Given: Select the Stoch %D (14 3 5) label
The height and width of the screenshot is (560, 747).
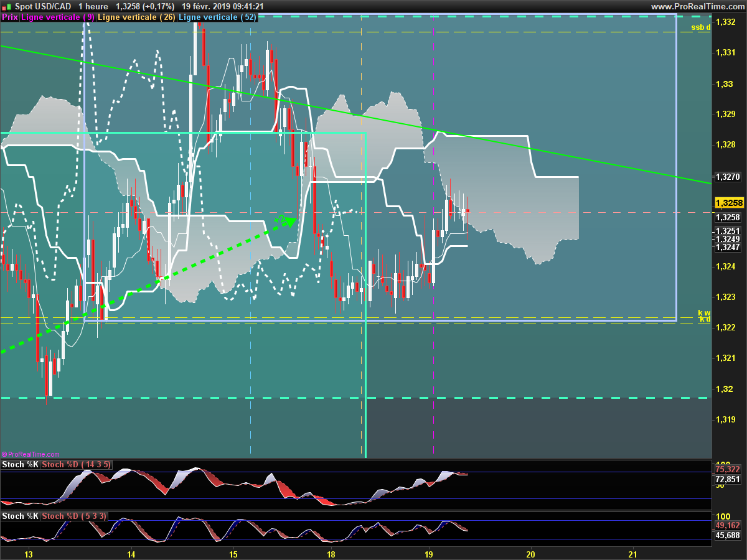Looking at the screenshot, I should [77, 465].
